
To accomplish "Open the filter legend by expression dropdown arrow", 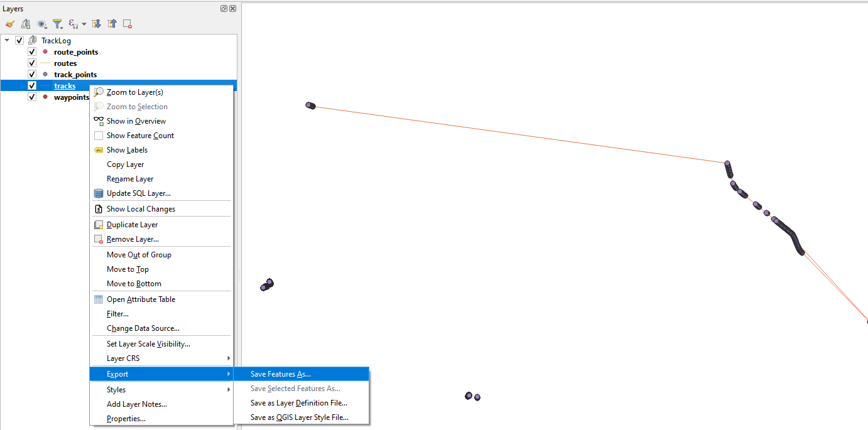I will [84, 24].
